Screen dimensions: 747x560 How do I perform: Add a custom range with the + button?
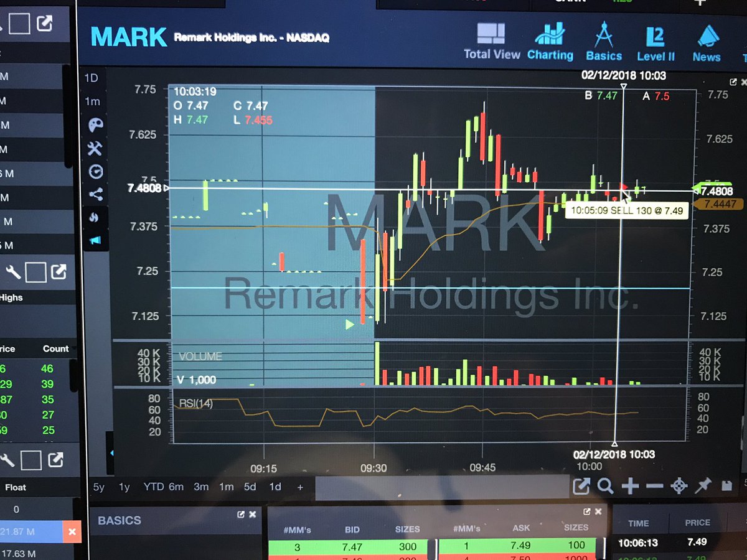click(x=300, y=487)
